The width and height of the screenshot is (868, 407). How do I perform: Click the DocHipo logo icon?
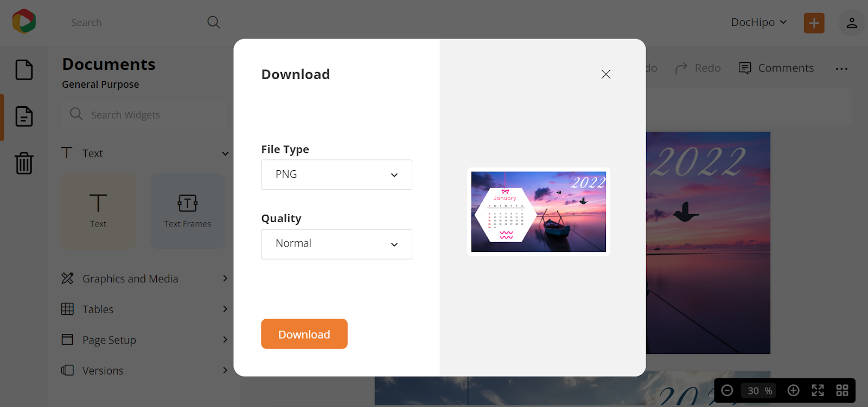coord(24,21)
